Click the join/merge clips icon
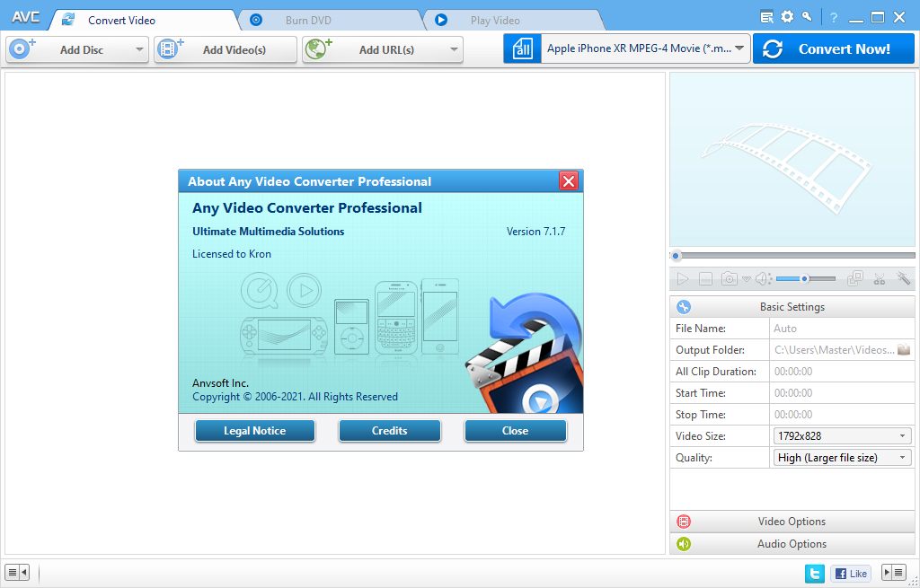920x588 pixels. tap(855, 278)
